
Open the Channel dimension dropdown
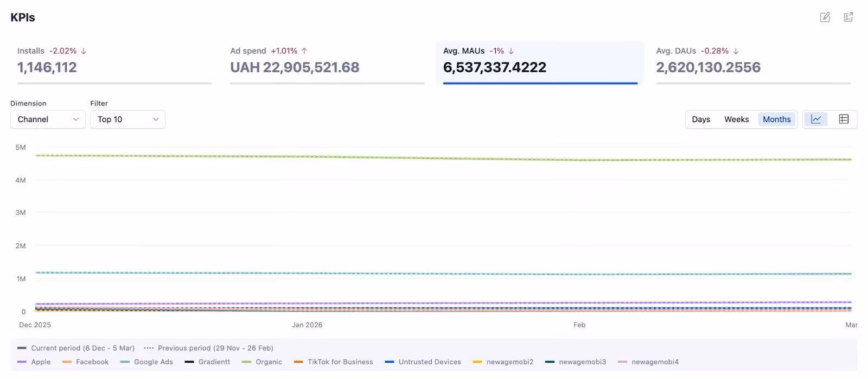point(48,119)
